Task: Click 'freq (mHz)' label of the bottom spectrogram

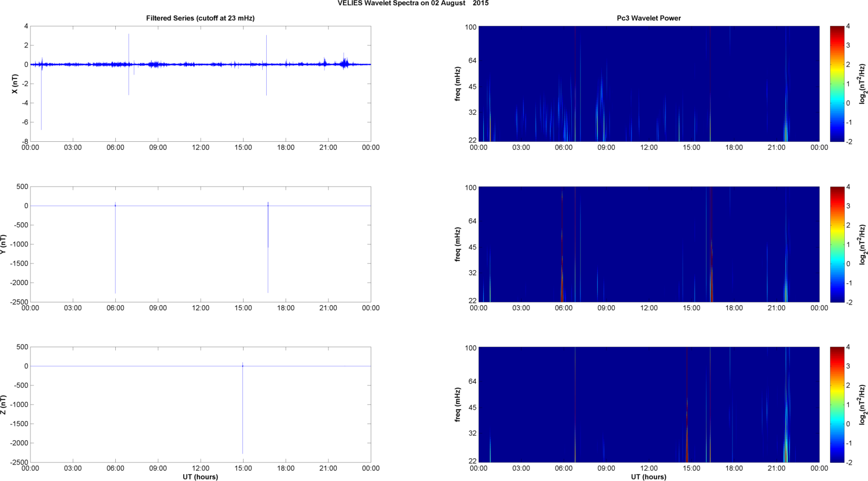Action: (x=458, y=405)
